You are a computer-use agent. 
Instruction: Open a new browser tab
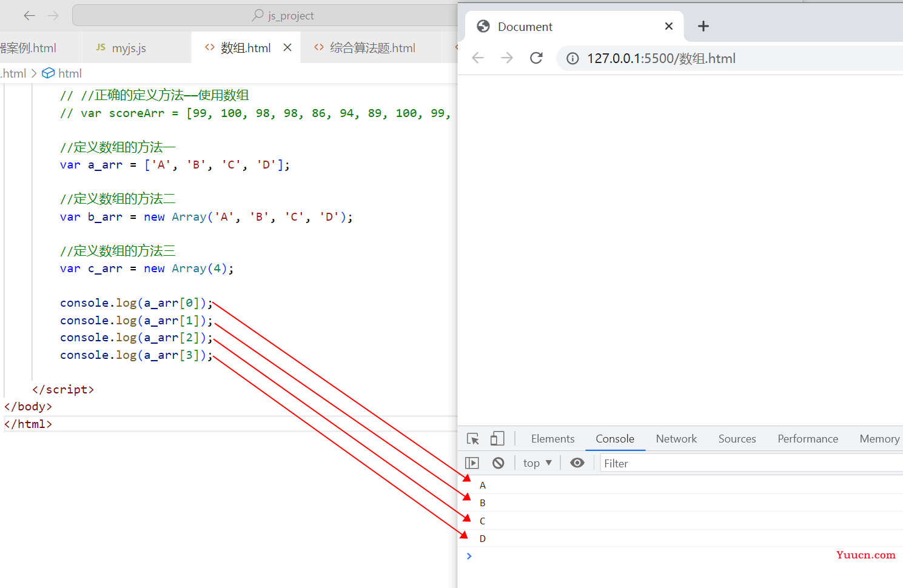(703, 26)
